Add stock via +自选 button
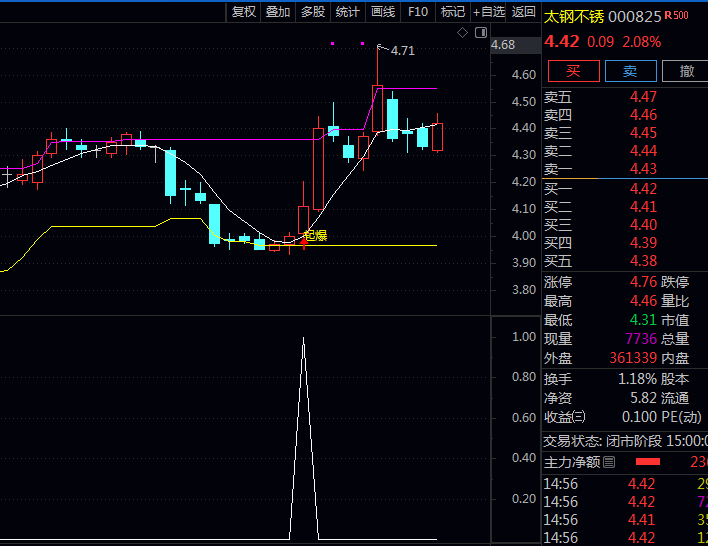Viewport: 708px width, 546px height. point(489,12)
